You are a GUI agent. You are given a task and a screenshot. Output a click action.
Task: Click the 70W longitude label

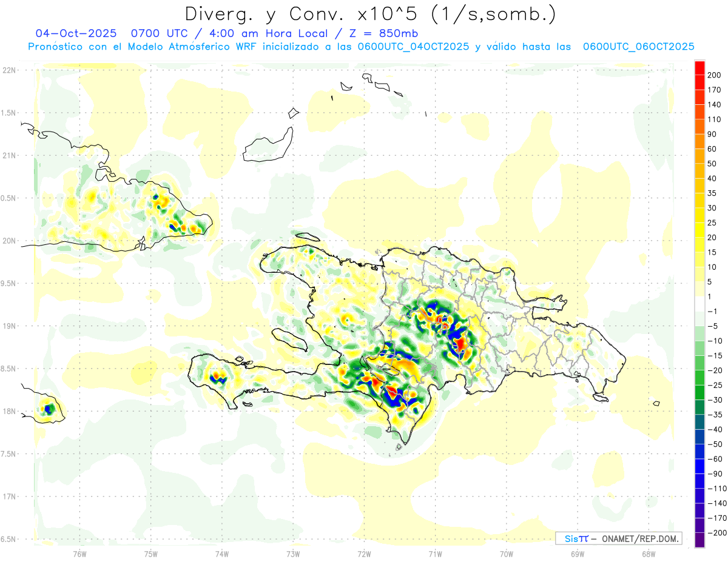pyautogui.click(x=507, y=554)
